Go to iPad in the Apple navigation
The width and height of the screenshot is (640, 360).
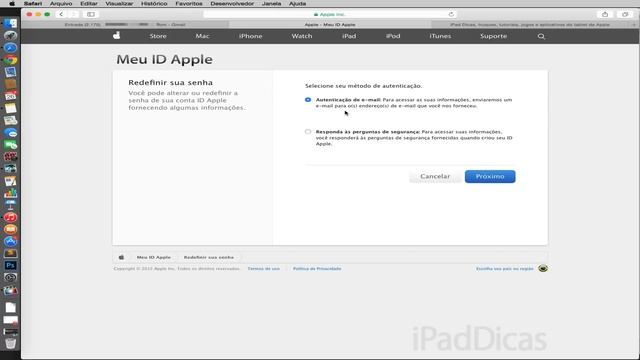click(349, 36)
